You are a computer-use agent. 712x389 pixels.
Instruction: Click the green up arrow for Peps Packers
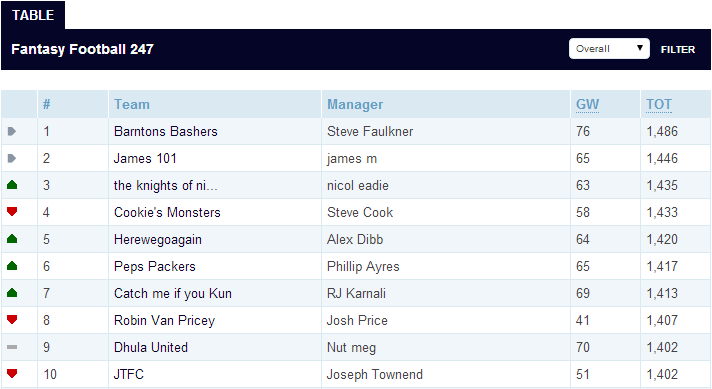[12, 266]
